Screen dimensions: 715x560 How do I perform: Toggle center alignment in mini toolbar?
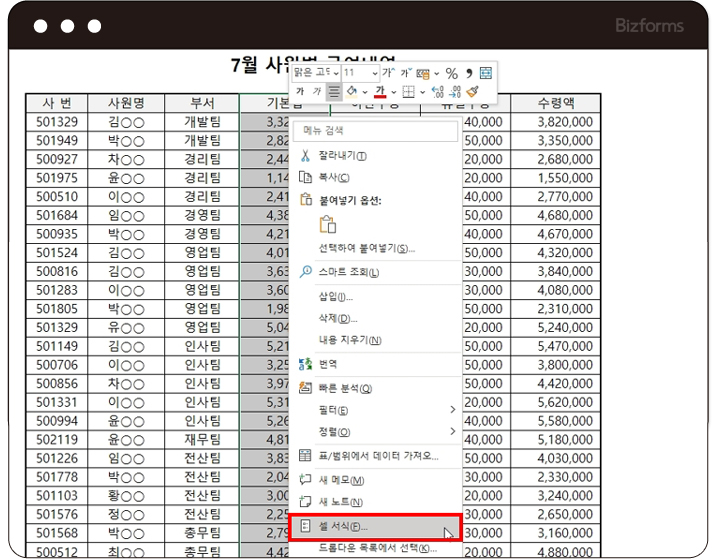point(335,92)
